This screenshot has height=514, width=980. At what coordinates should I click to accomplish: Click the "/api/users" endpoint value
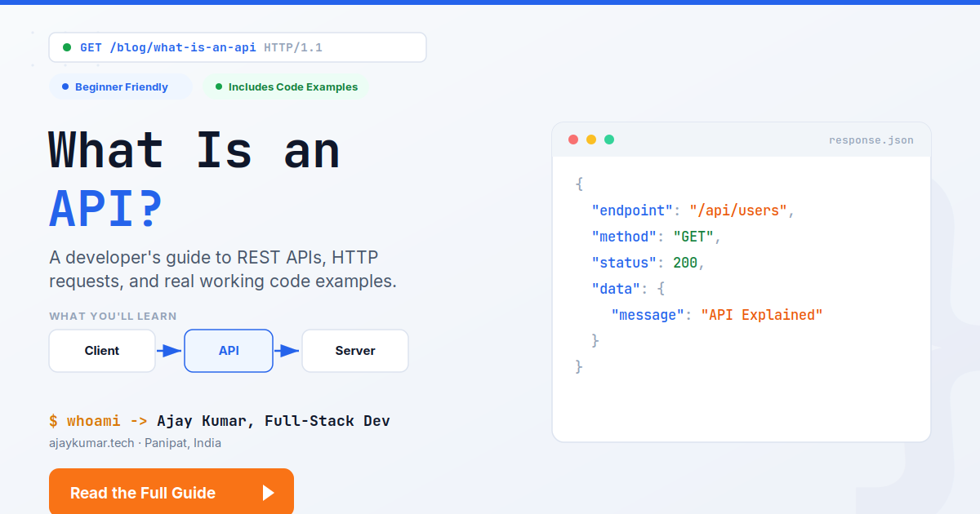tap(738, 210)
